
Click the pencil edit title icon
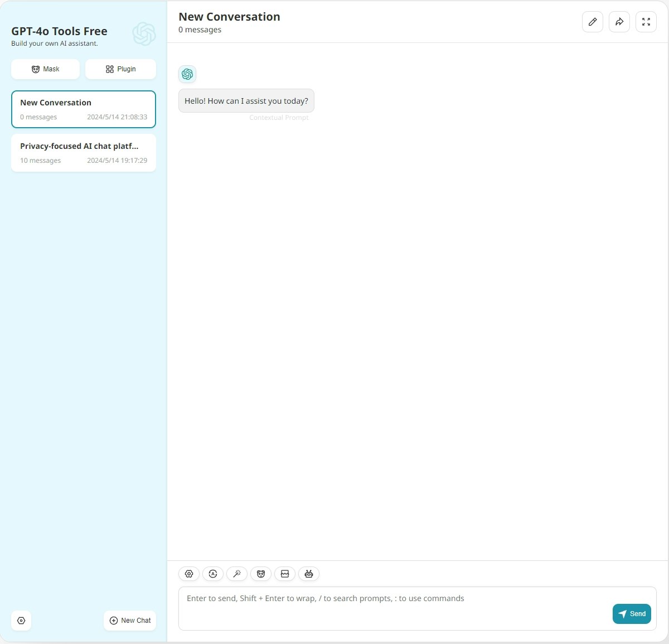[x=593, y=22]
